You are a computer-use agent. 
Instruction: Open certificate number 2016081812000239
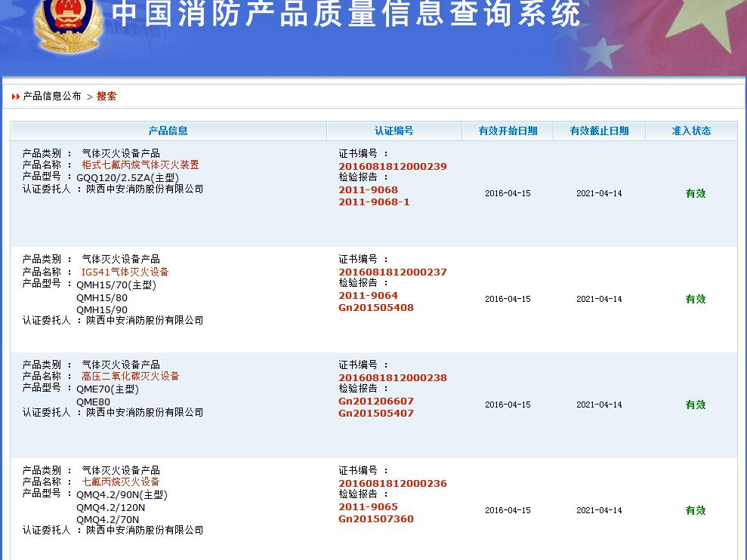[x=392, y=166]
